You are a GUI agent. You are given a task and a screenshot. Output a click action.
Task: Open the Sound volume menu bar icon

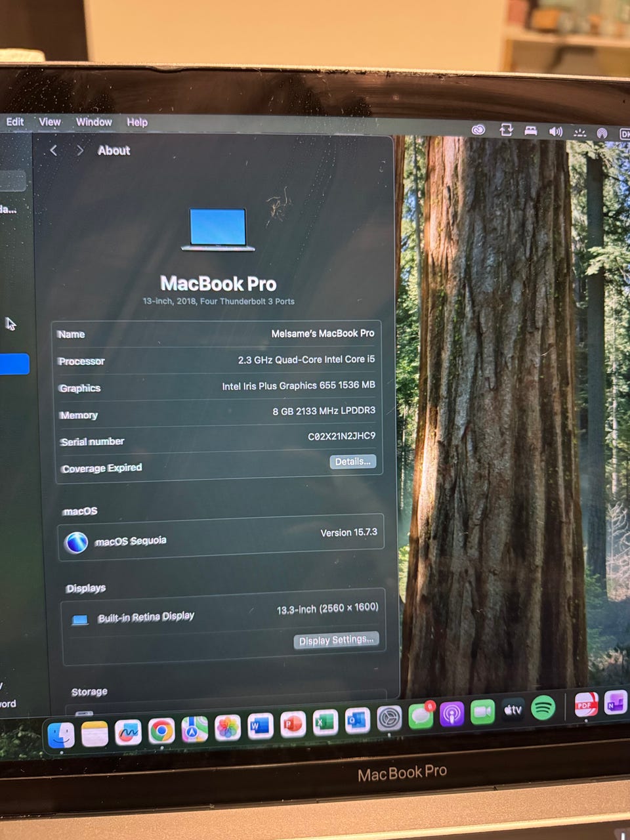(x=555, y=132)
